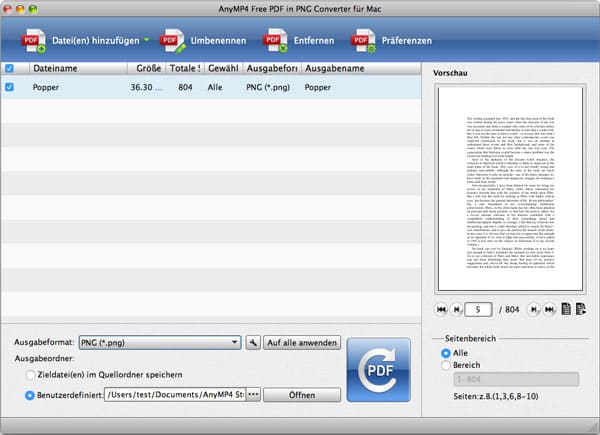Image resolution: width=600 pixels, height=435 pixels.
Task: Sort by the Dateiname column header
Action: click(78, 68)
